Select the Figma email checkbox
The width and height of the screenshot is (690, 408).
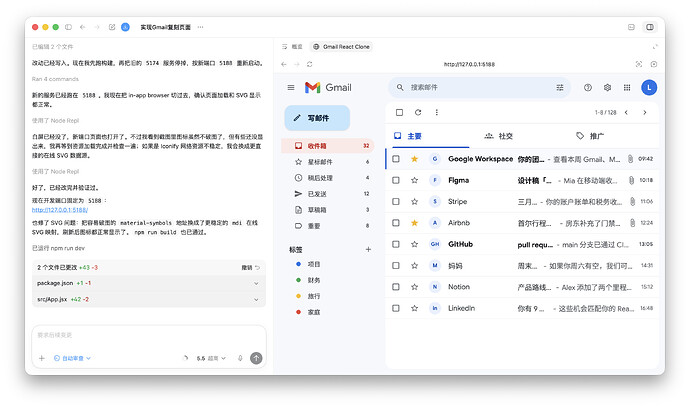[x=396, y=180]
